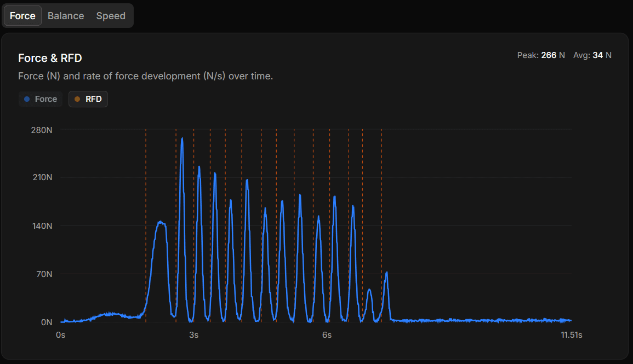Click the 11.51s x-axis end label
633x364 pixels.
click(572, 335)
